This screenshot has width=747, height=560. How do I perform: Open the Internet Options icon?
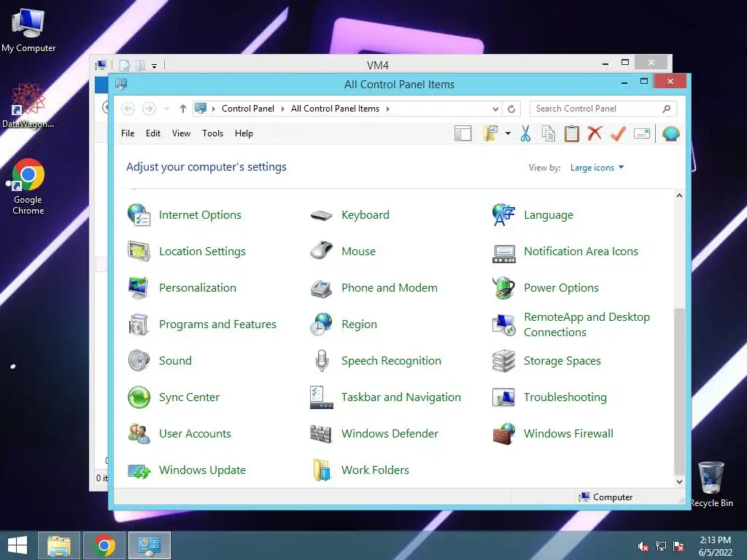(139, 215)
